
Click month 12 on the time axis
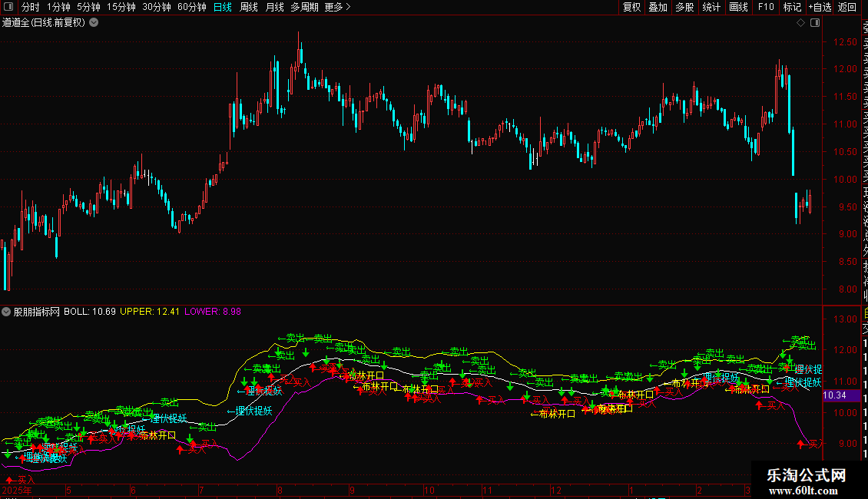(x=556, y=490)
